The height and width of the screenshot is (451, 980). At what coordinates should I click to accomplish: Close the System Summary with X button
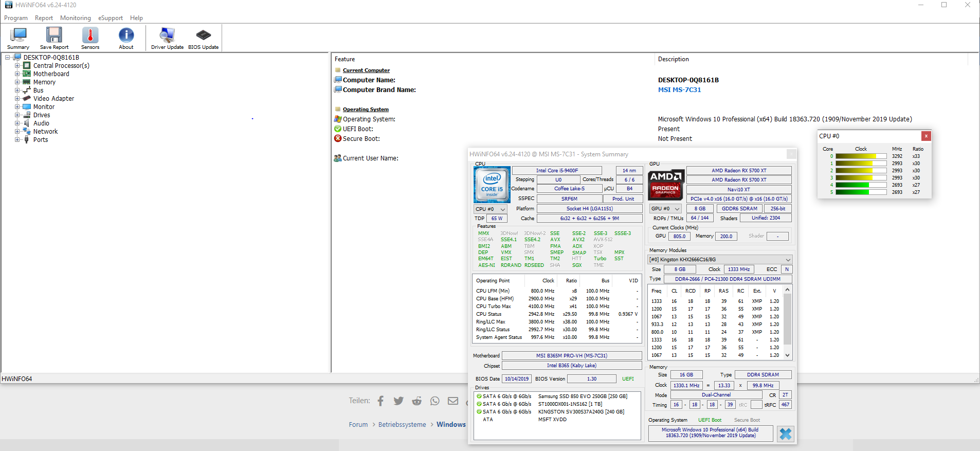point(785,434)
